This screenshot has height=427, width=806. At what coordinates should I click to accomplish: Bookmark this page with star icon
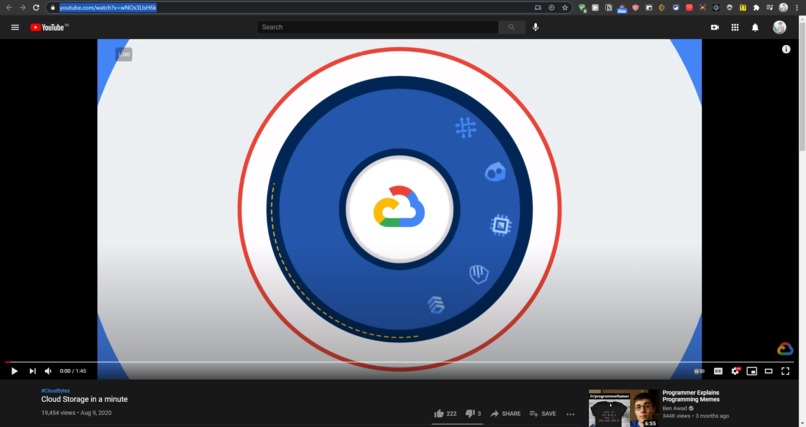[565, 8]
